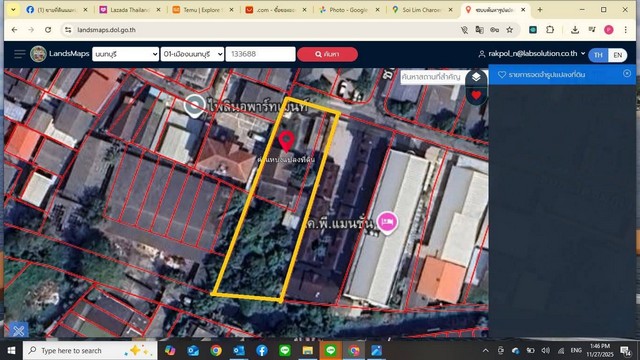
Task: Switch language to EN
Action: point(618,55)
